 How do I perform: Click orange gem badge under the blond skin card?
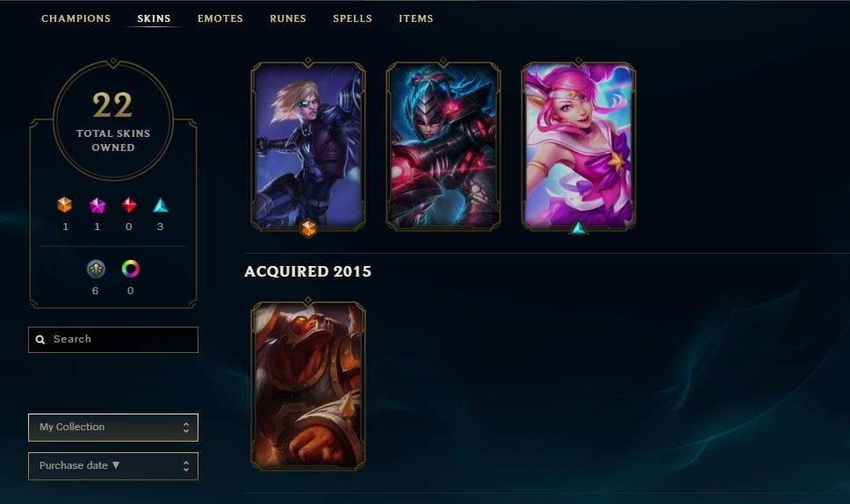click(x=308, y=228)
